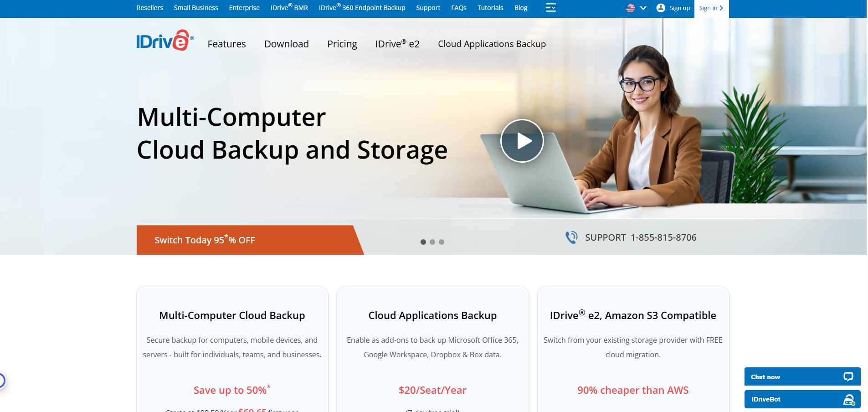Click the US flag language icon
The image size is (868, 412).
pyautogui.click(x=631, y=8)
